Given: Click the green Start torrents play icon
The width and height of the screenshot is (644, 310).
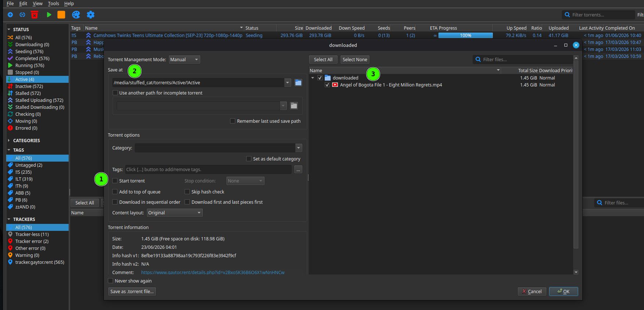Looking at the screenshot, I should point(49,15).
